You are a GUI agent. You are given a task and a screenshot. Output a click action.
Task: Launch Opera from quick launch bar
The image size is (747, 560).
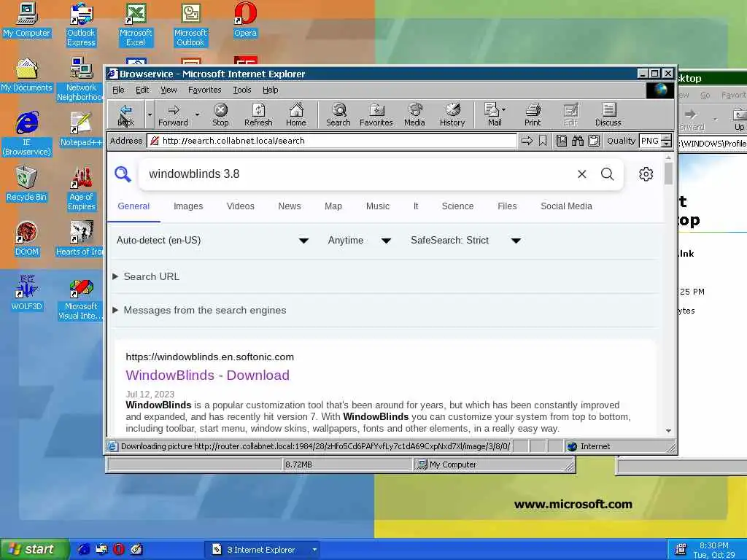click(119, 549)
